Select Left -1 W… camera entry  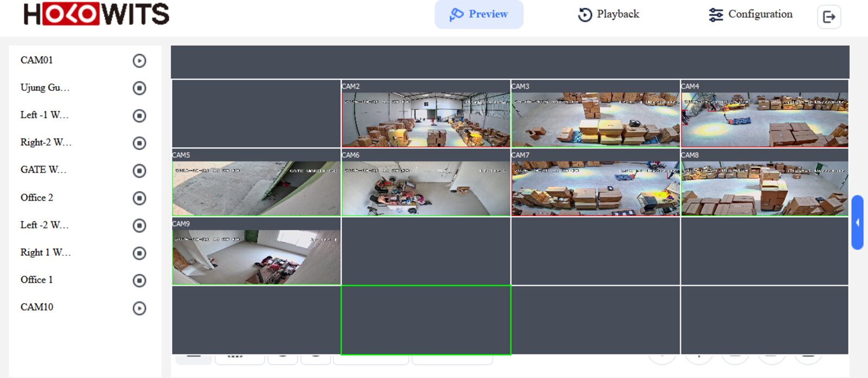point(44,115)
